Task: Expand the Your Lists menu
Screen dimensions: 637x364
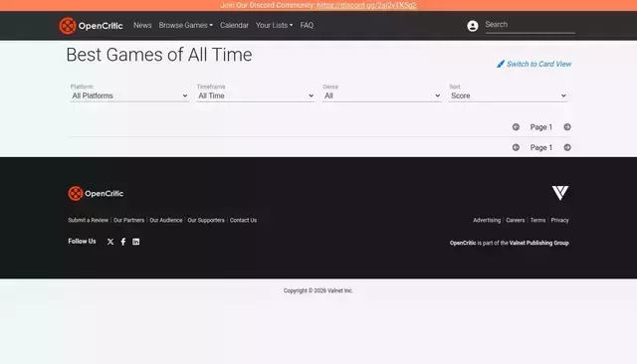Action: click(x=275, y=25)
